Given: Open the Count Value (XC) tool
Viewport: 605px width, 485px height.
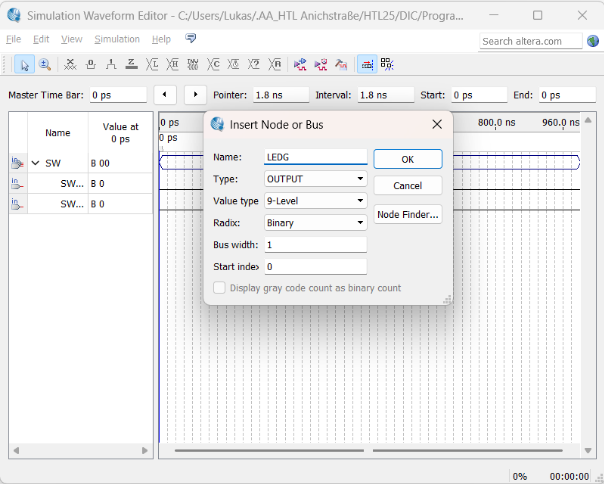Looking at the screenshot, I should tap(214, 64).
